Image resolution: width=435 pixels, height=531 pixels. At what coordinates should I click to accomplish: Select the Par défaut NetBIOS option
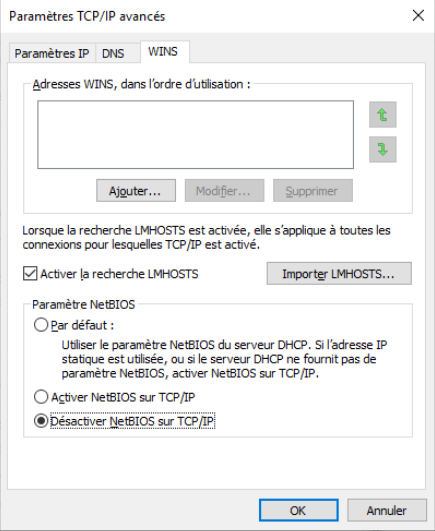(41, 325)
